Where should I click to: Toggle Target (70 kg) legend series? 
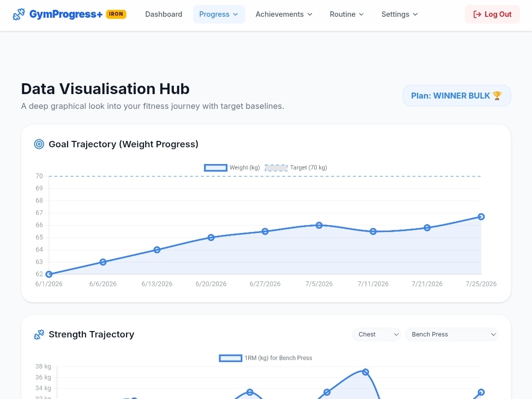coord(296,167)
